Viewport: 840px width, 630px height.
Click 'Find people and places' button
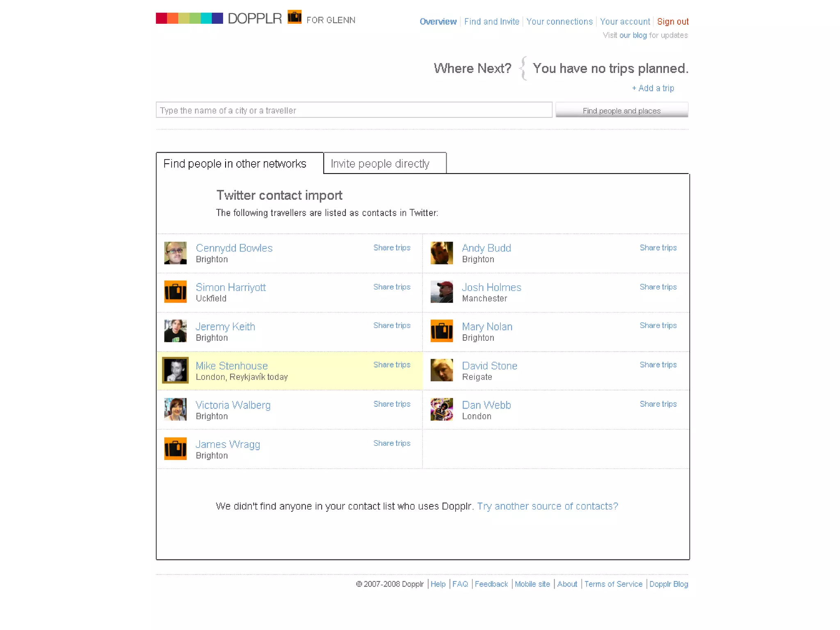click(622, 110)
